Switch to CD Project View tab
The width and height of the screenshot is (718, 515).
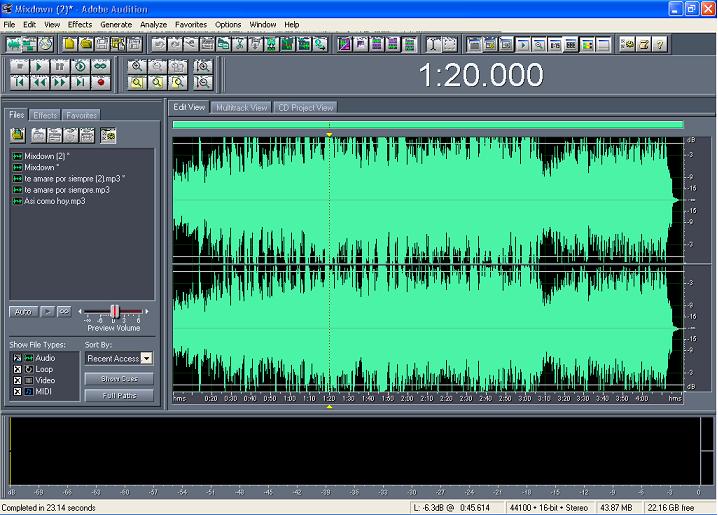(305, 108)
